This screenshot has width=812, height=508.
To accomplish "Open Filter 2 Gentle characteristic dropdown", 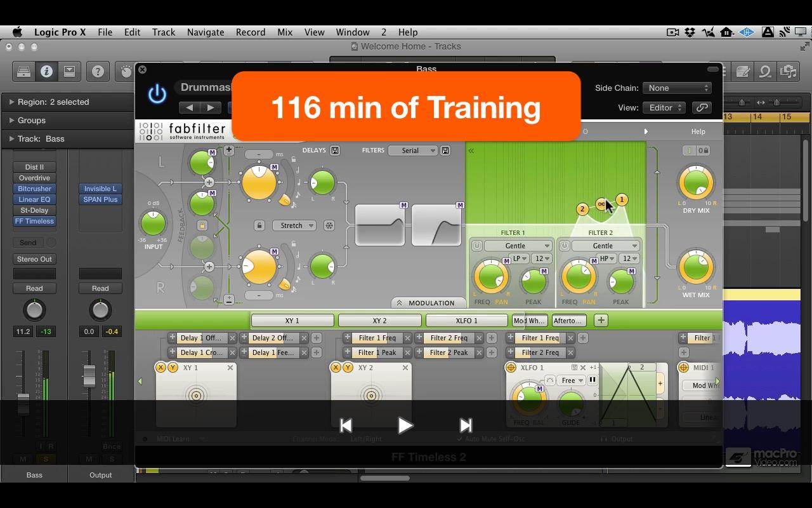I will [x=606, y=246].
